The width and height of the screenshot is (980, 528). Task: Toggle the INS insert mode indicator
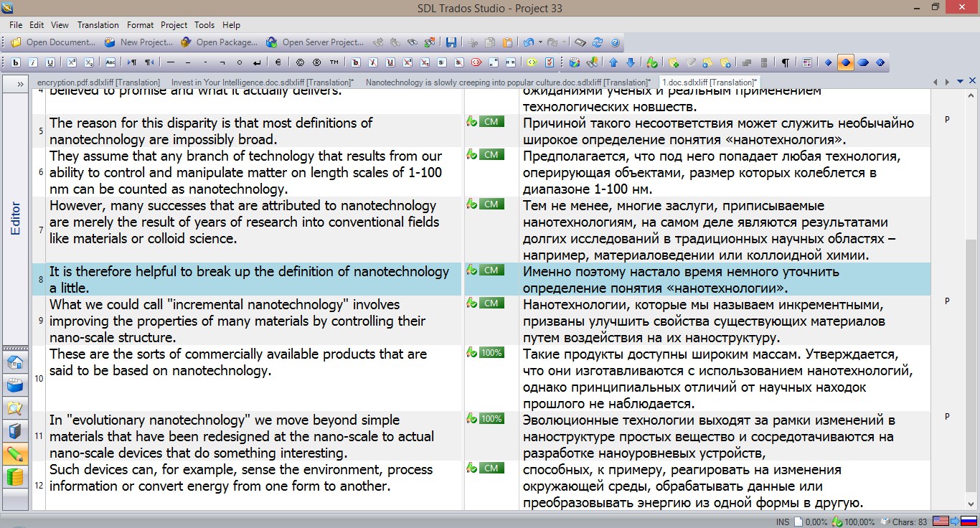coord(783,522)
